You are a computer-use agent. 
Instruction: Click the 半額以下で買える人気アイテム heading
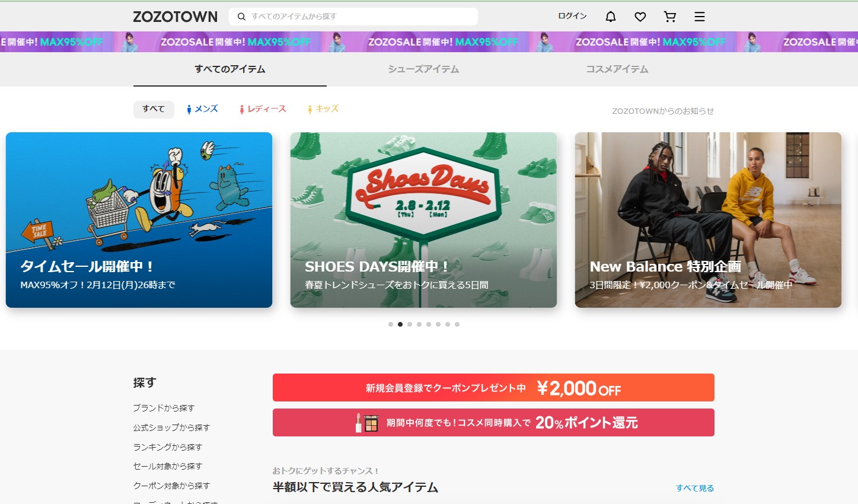point(355,487)
